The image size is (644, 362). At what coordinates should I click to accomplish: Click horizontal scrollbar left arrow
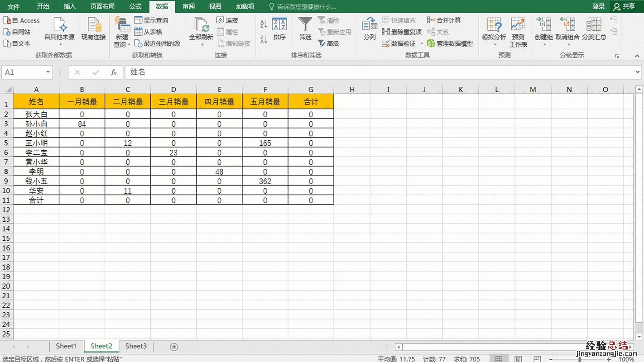click(399, 347)
